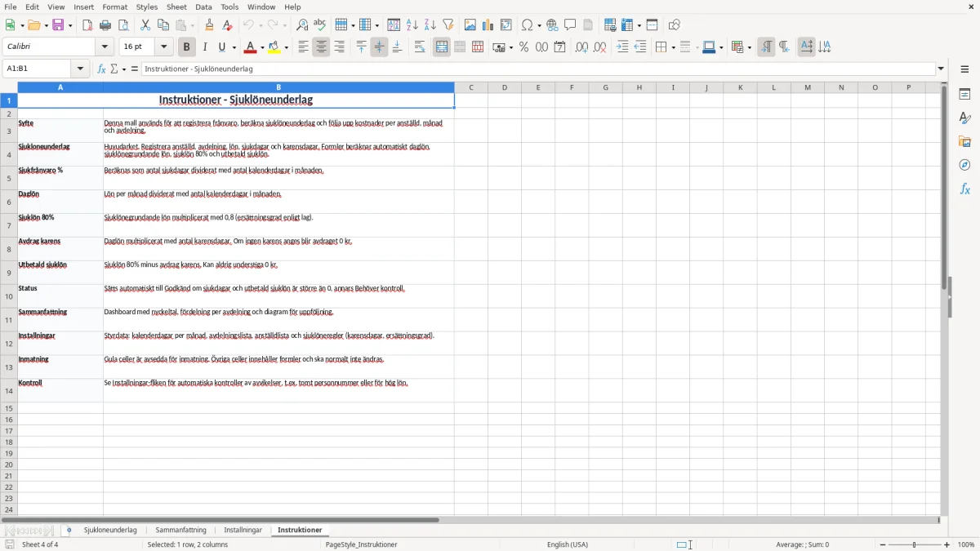Switch to the Installningar sheet tab
This screenshot has width=980, height=551.
(243, 531)
